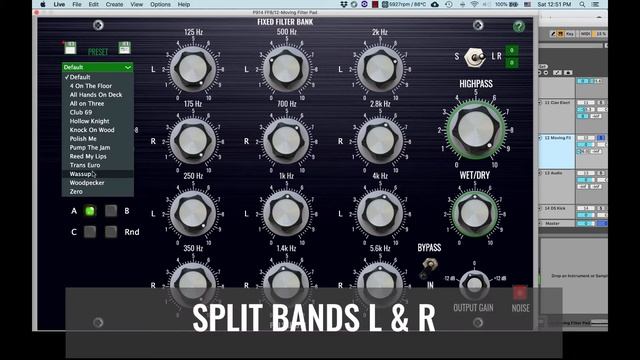Image resolution: width=640 pixels, height=360 pixels.
Task: Click the upper green L R value box
Action: coord(512,51)
